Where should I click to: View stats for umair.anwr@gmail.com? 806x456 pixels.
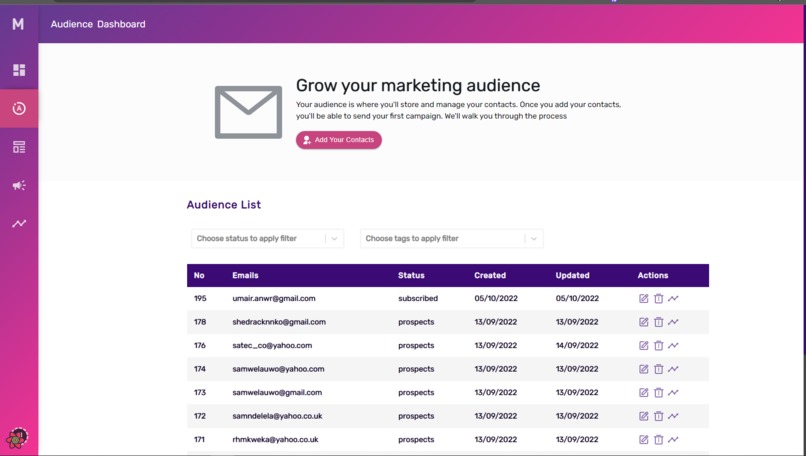point(673,299)
